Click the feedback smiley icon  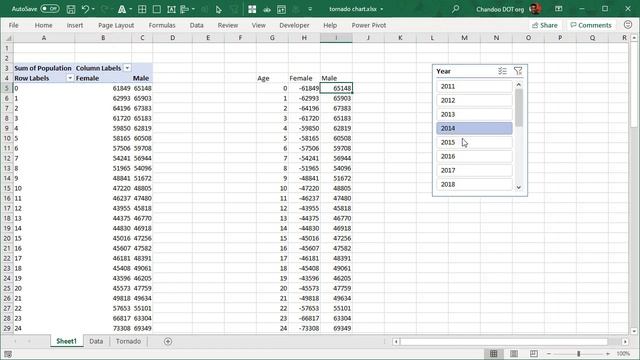click(x=628, y=25)
